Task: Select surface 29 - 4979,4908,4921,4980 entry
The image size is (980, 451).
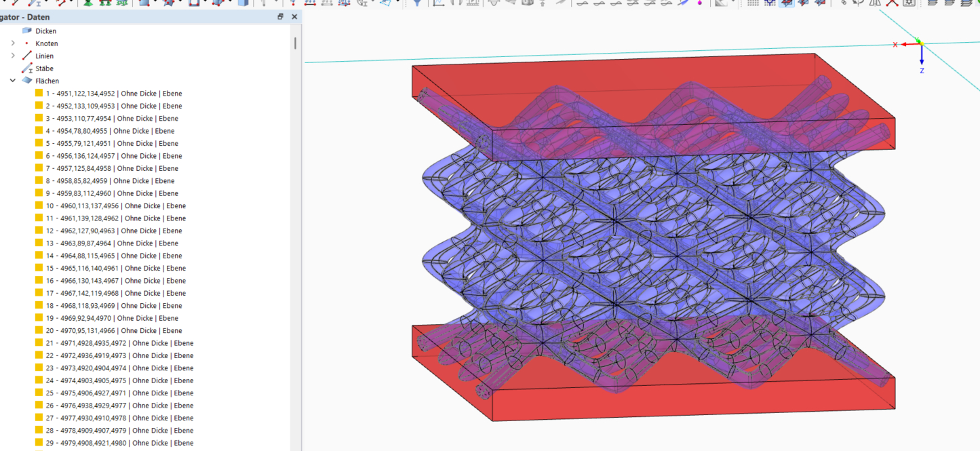Action: click(119, 443)
